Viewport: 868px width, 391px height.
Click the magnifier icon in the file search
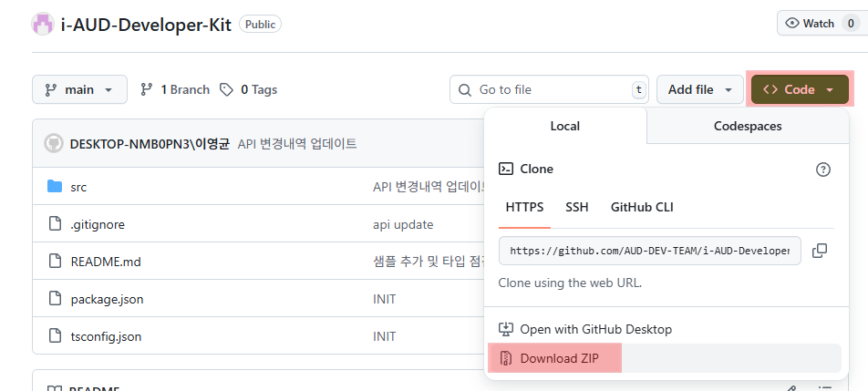pyautogui.click(x=466, y=89)
